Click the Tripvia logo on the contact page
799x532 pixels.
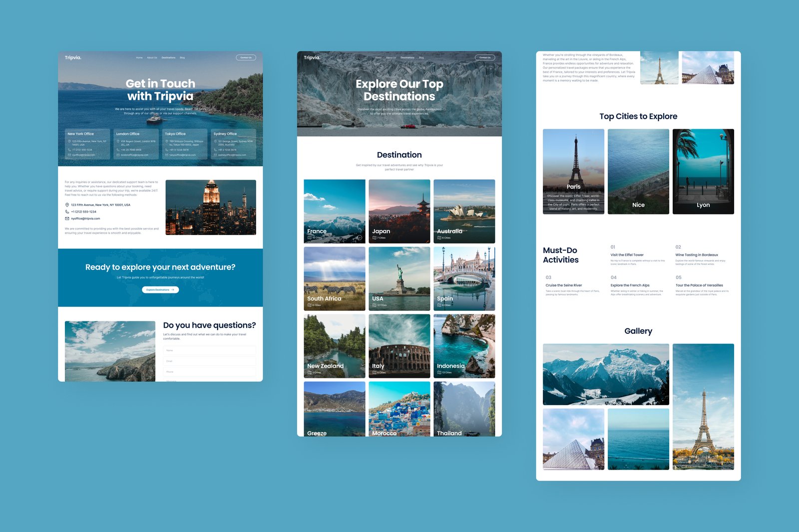pos(73,57)
